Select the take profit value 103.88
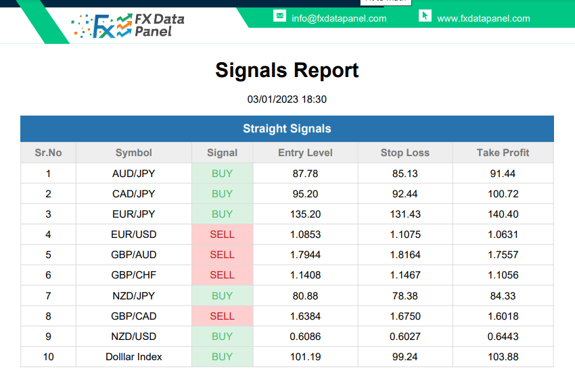Image resolution: width=575 pixels, height=392 pixels. coord(503,357)
